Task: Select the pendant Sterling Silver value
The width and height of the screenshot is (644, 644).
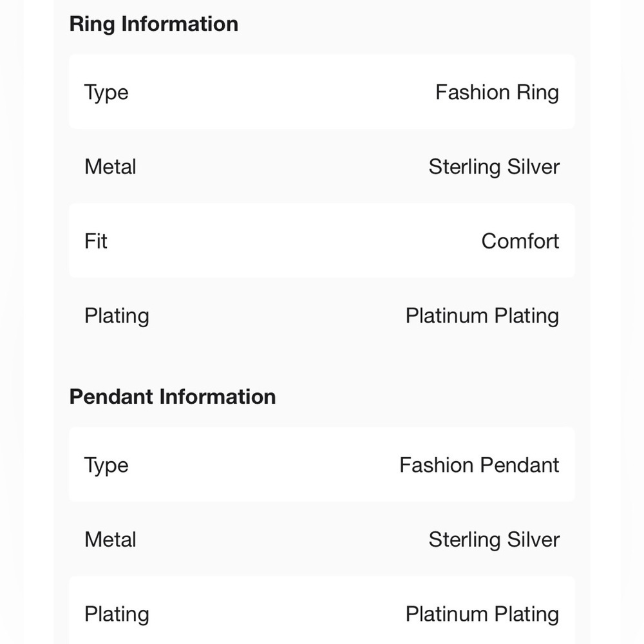Action: pos(494,540)
